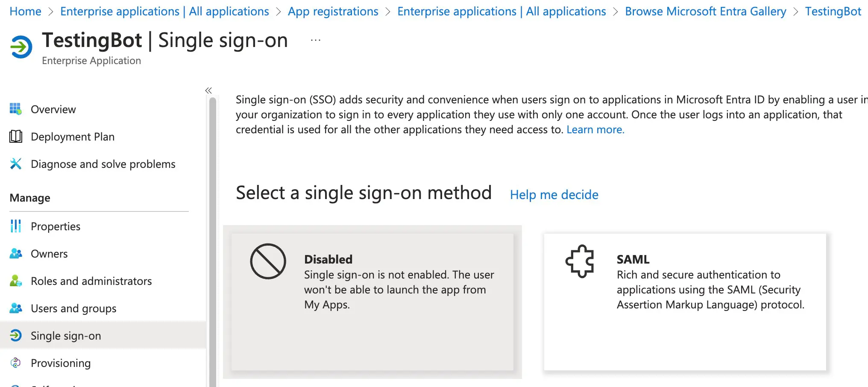The image size is (868, 387).
Task: Click the Learn more link
Action: (595, 129)
